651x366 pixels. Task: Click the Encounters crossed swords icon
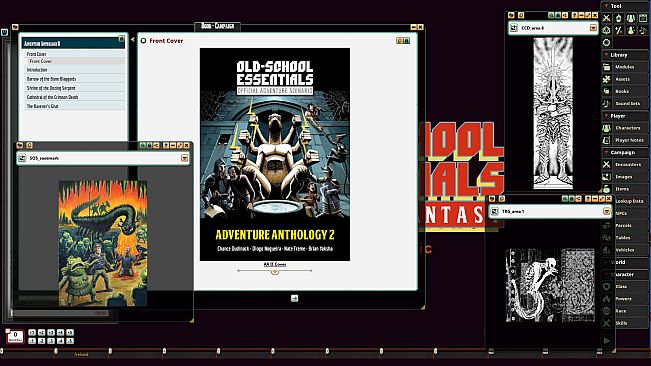607,164
